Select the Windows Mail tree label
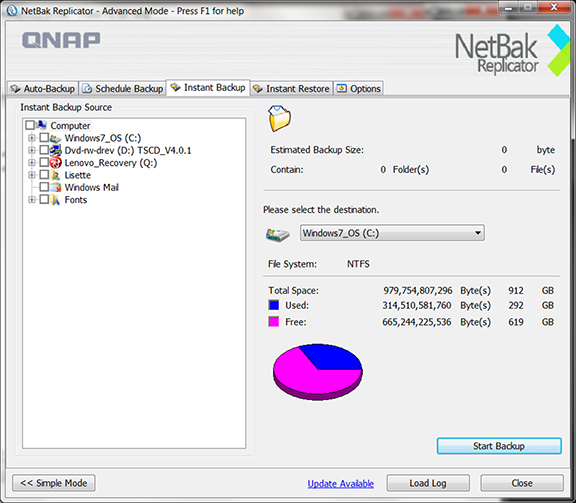 pyautogui.click(x=91, y=187)
